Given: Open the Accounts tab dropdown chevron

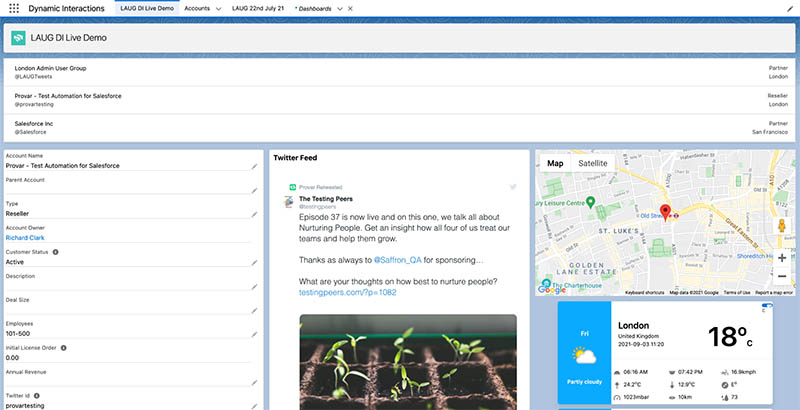Looking at the screenshot, I should tap(218, 9).
